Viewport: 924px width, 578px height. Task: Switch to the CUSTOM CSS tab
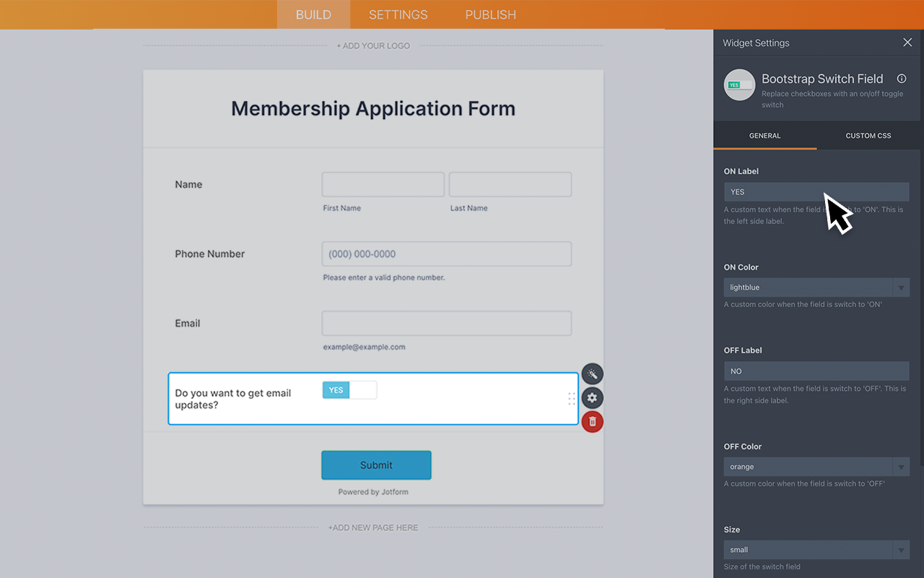(868, 135)
